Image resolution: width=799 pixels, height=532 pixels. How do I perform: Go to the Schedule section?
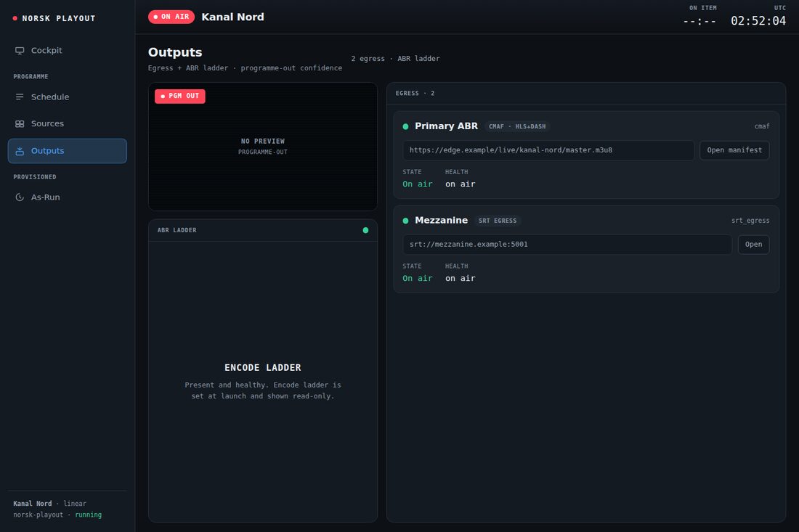click(68, 97)
